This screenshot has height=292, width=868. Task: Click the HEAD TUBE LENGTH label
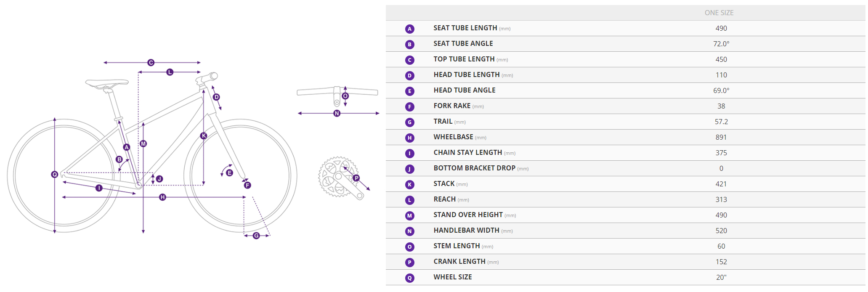tap(467, 75)
